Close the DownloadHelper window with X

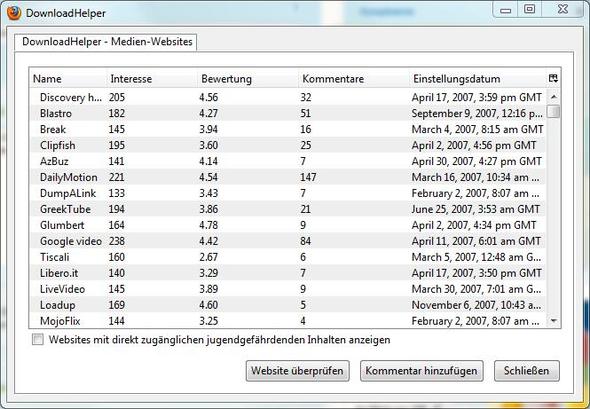(563, 9)
